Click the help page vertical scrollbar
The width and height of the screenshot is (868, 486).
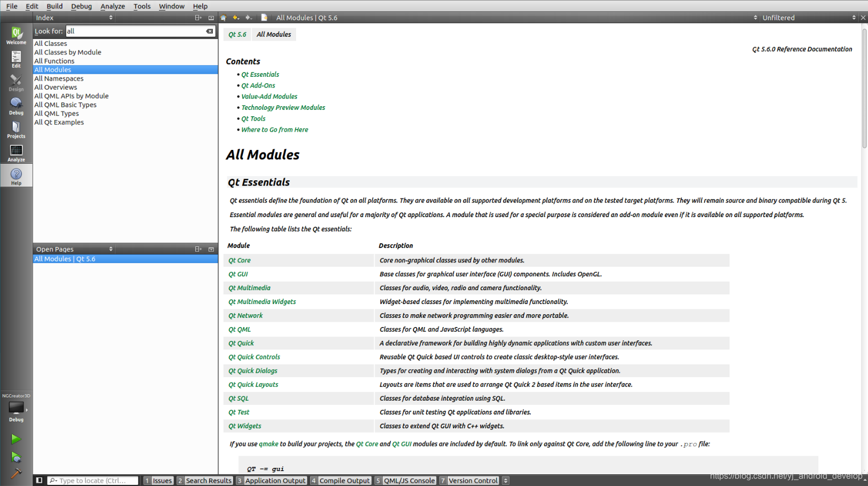pos(864,89)
